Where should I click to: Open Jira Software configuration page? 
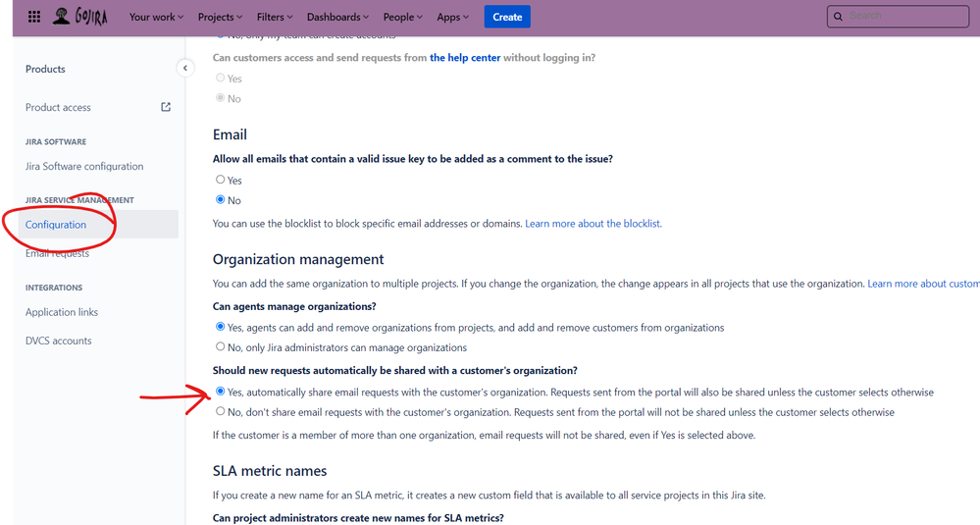click(84, 166)
